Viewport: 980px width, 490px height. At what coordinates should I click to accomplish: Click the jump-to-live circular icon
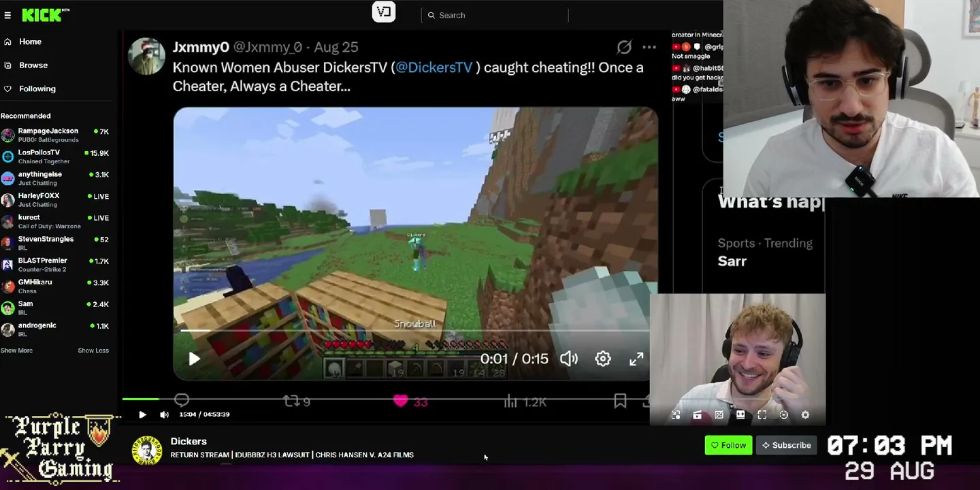click(x=784, y=414)
